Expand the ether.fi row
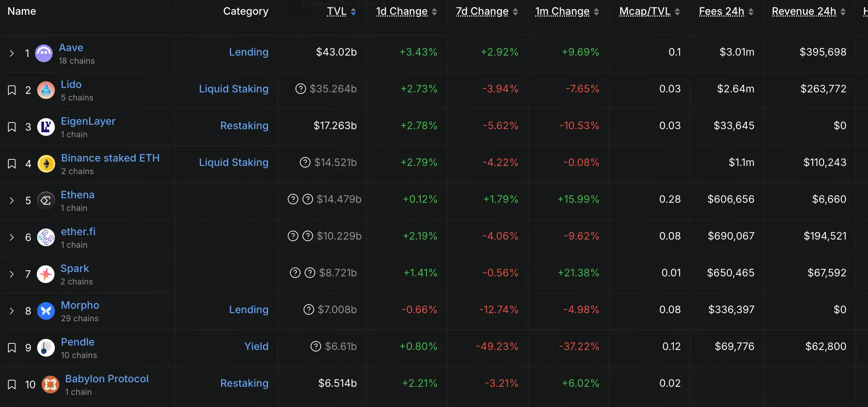The width and height of the screenshot is (868, 407). coord(12,237)
